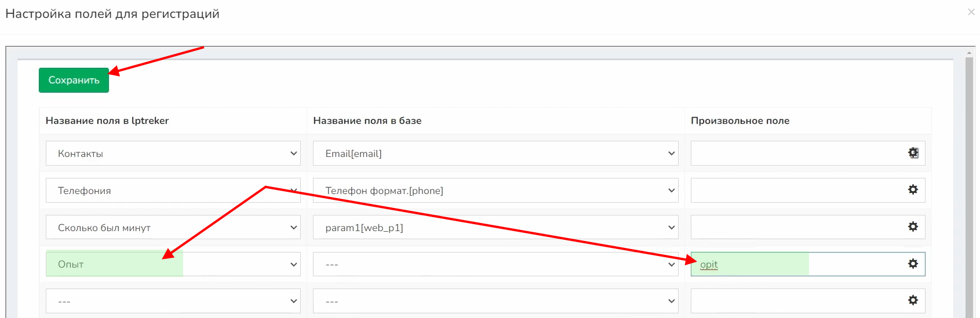Open gear settings in the Email row
This screenshot has width=980, height=318.
pyautogui.click(x=913, y=153)
